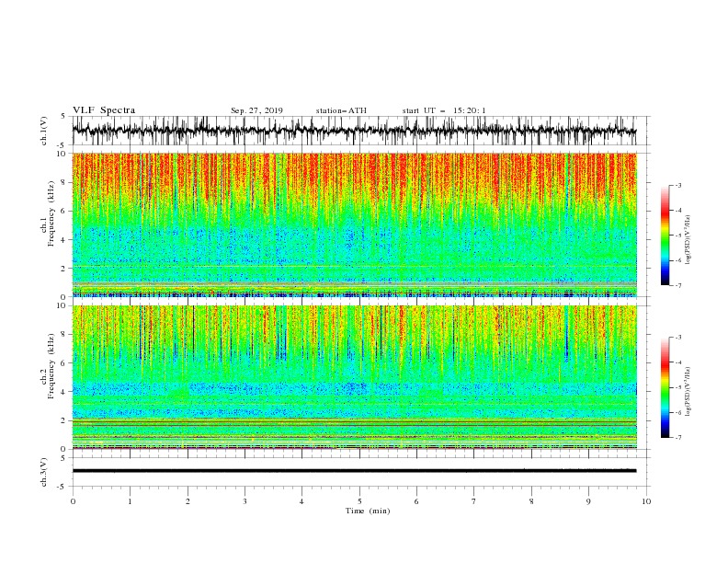Screen dimensions: 728x563
Task: Click time axis tick label '0'
Action: (x=73, y=501)
